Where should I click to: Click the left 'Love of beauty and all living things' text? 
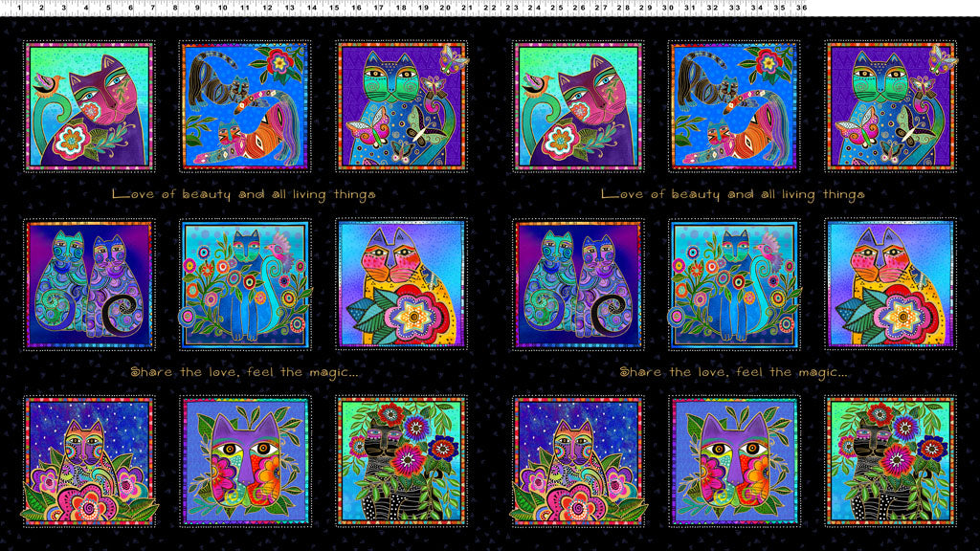click(244, 194)
